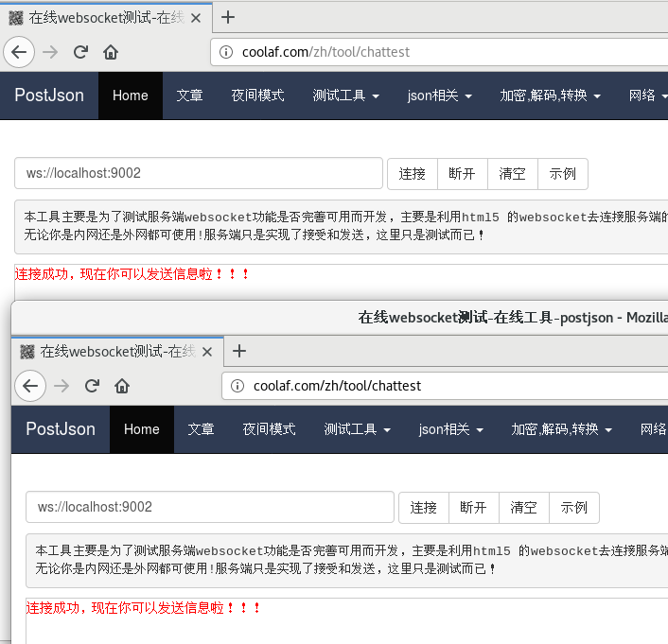Expand 加密,解码,转换 dropdown in front window

pyautogui.click(x=561, y=429)
